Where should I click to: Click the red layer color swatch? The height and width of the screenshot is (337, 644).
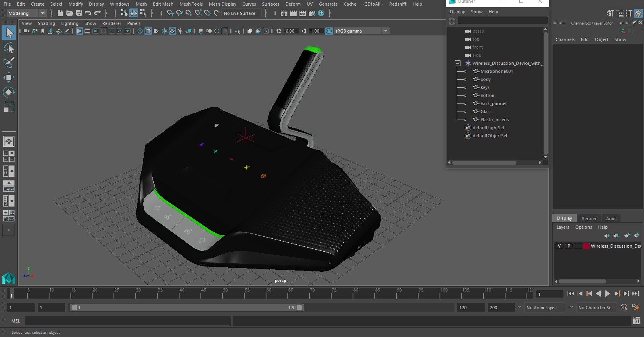(586, 246)
